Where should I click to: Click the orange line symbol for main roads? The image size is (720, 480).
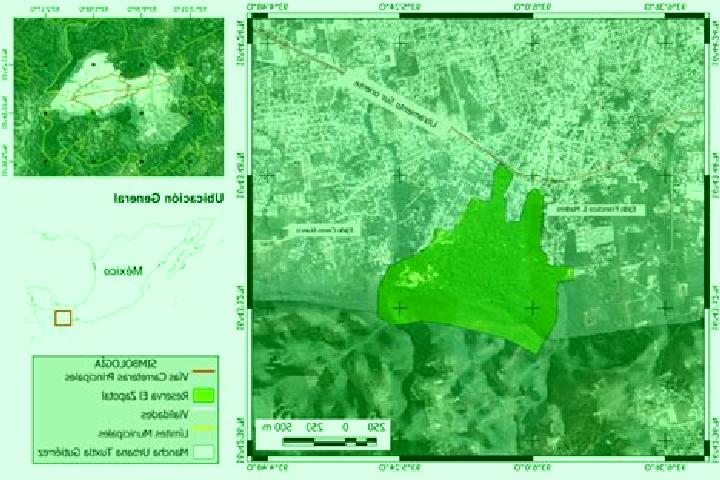[203, 371]
